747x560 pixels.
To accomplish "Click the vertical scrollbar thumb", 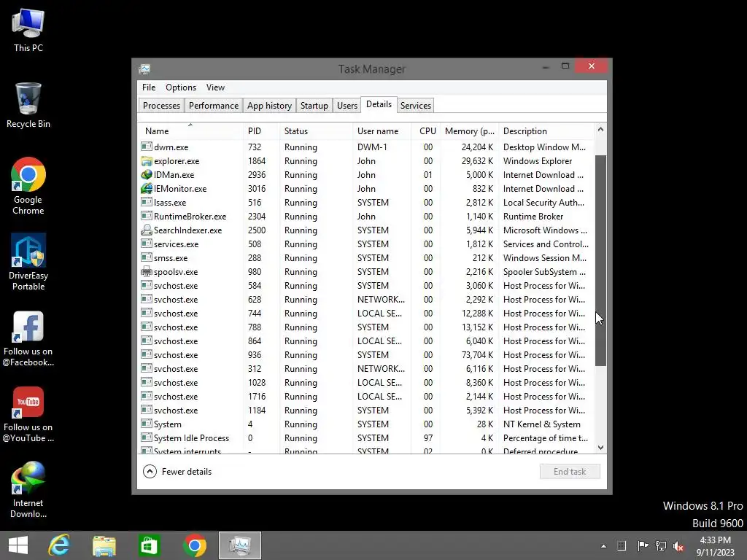I will 601,260.
